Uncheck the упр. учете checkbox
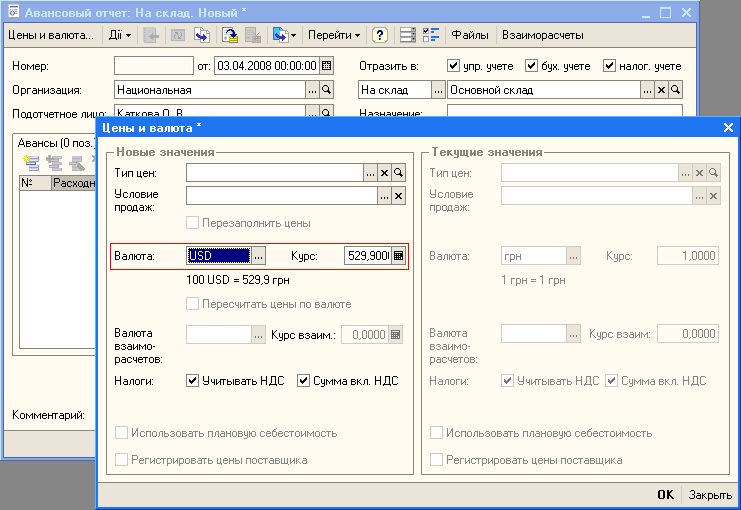This screenshot has height=510, width=741. pos(455,66)
